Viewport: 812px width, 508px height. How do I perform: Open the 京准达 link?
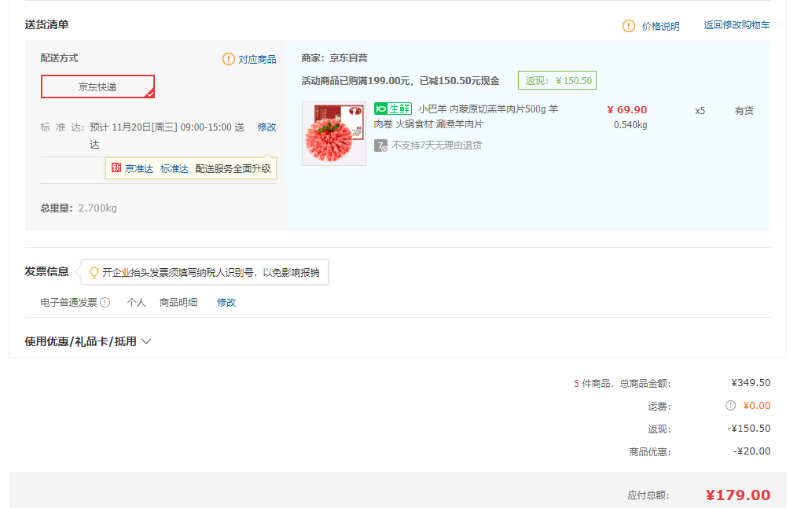coord(139,169)
